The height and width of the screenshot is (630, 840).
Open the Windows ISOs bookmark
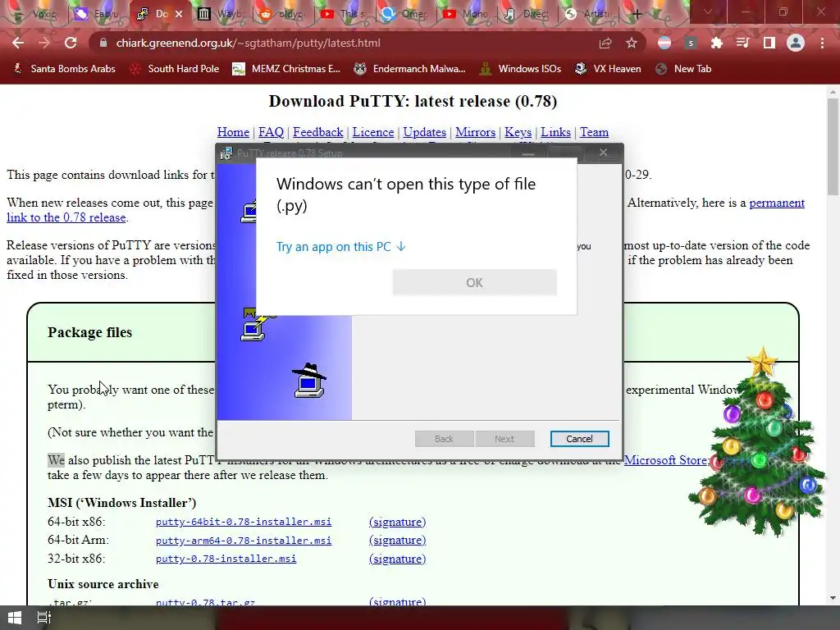(520, 69)
